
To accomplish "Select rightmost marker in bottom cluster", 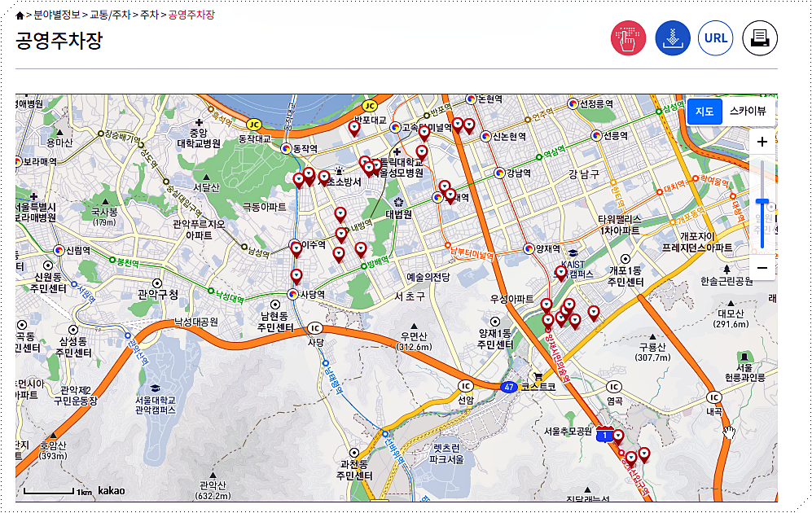I will pos(643,454).
